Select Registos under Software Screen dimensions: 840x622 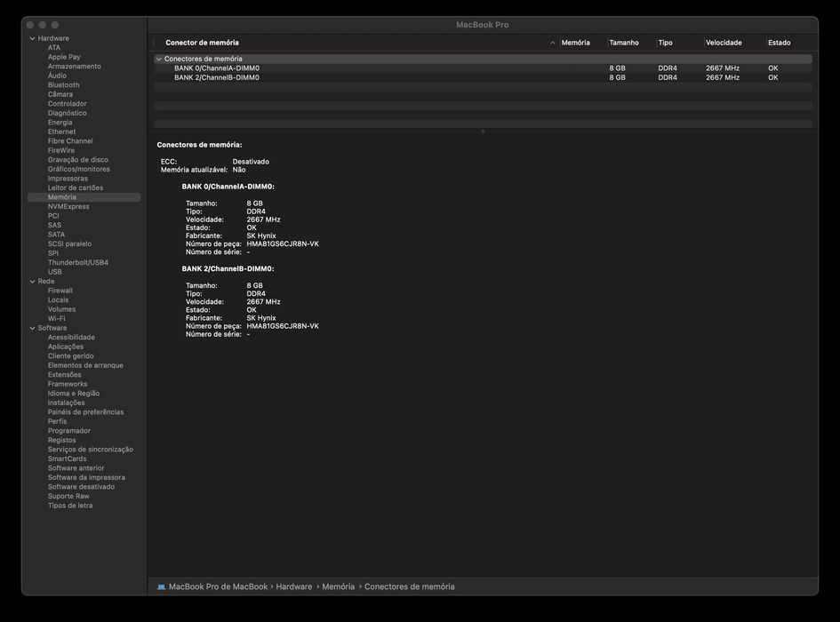pos(61,441)
